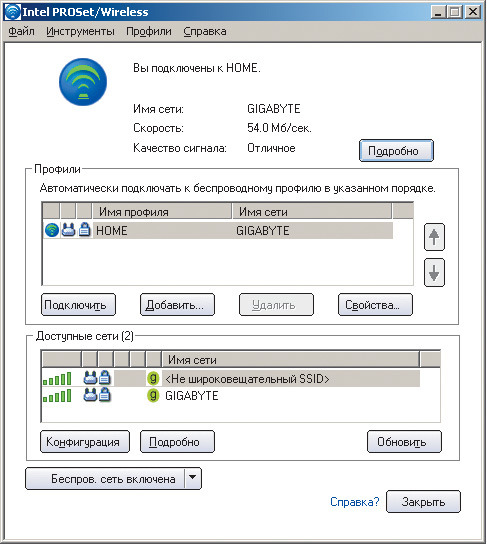Image resolution: width=487 pixels, height=544 pixels.
Task: Click the lock icon in HOME profile row
Action: 85,230
